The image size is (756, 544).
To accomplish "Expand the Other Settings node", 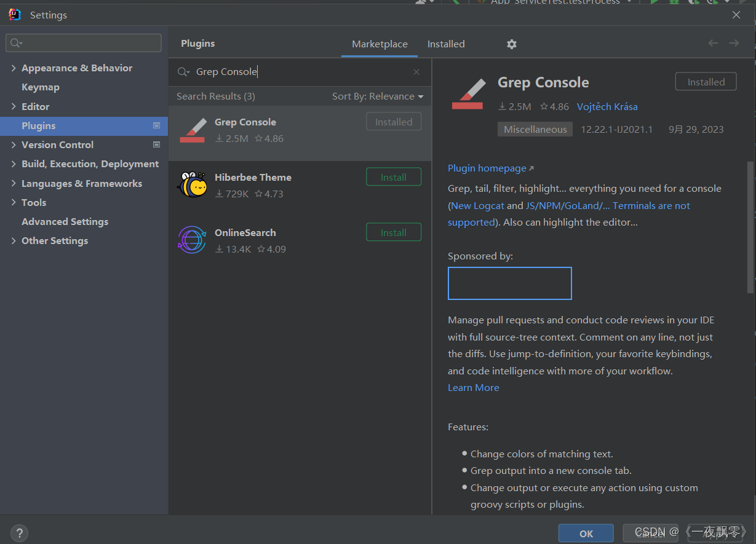I will coord(14,241).
